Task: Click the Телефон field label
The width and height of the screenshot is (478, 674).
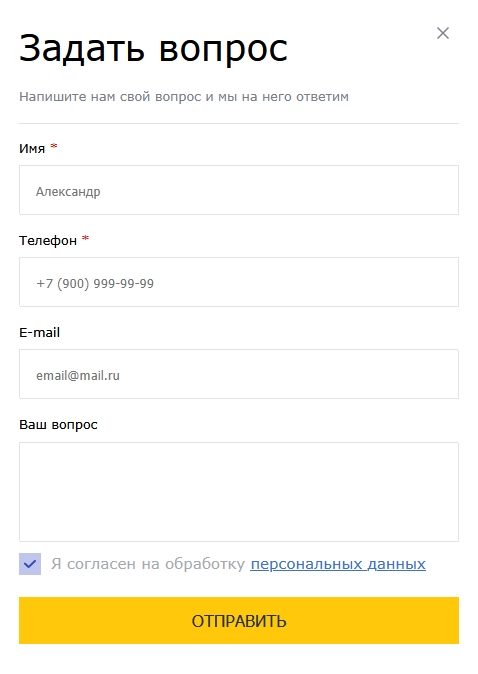Action: (48, 241)
